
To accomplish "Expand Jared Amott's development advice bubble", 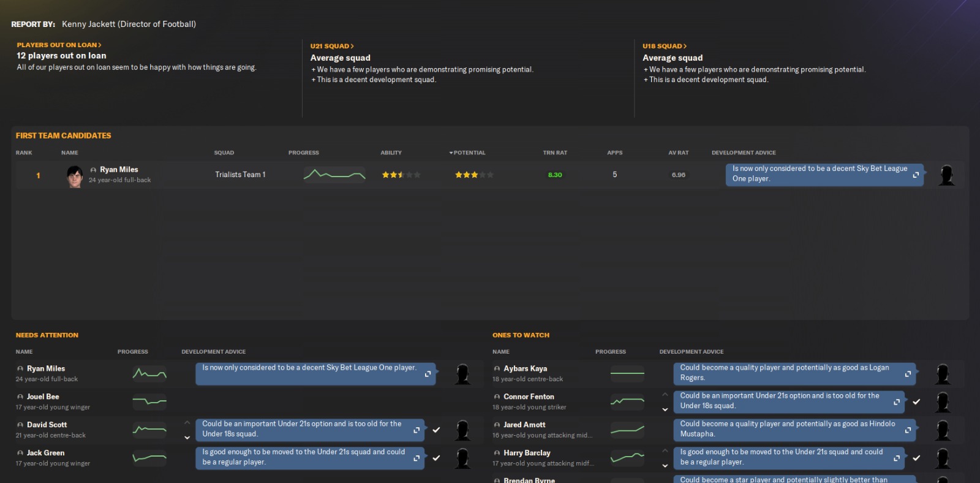I will (908, 430).
